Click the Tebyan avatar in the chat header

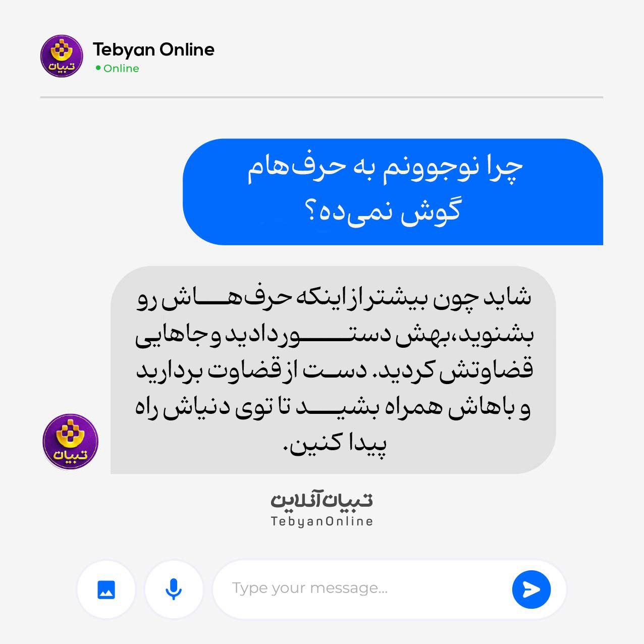click(x=62, y=56)
